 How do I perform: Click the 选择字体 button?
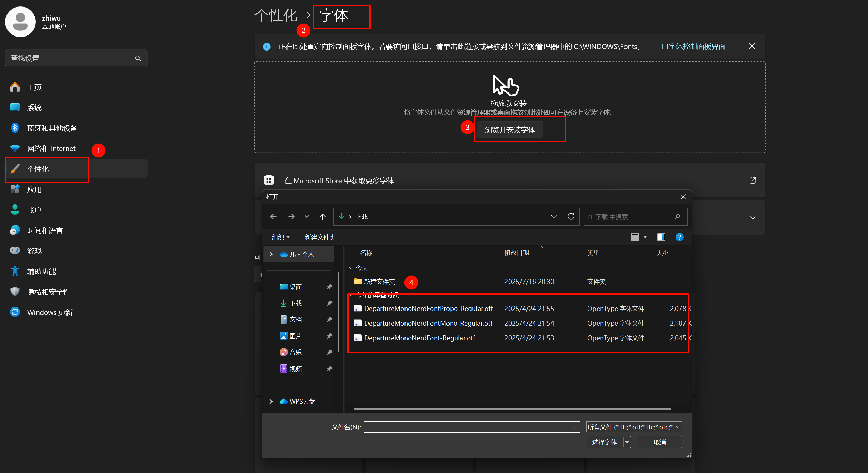(605, 442)
